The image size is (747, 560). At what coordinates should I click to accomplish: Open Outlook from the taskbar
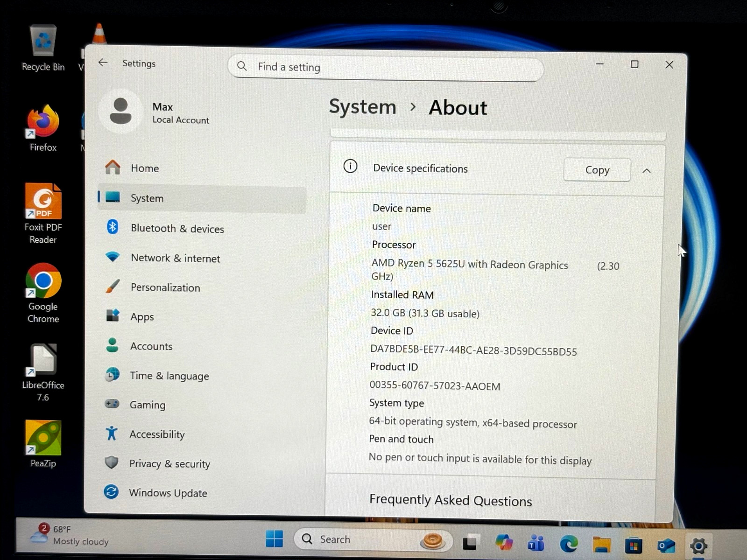pyautogui.click(x=666, y=545)
